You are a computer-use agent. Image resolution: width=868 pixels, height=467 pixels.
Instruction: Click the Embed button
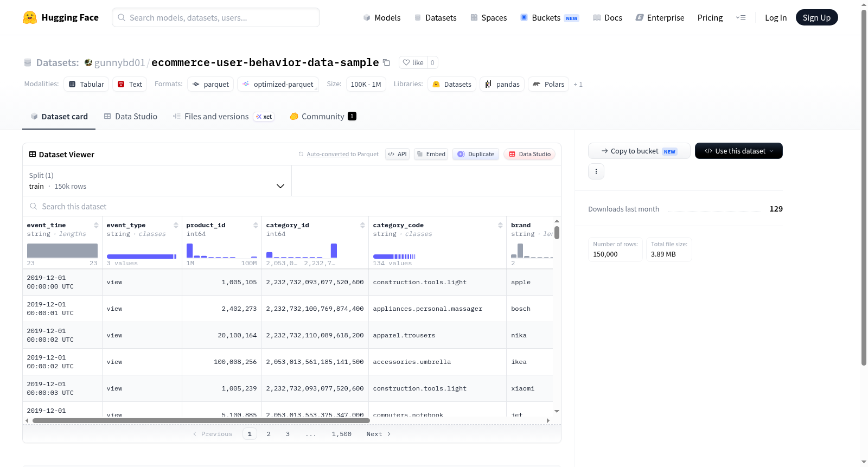431,154
